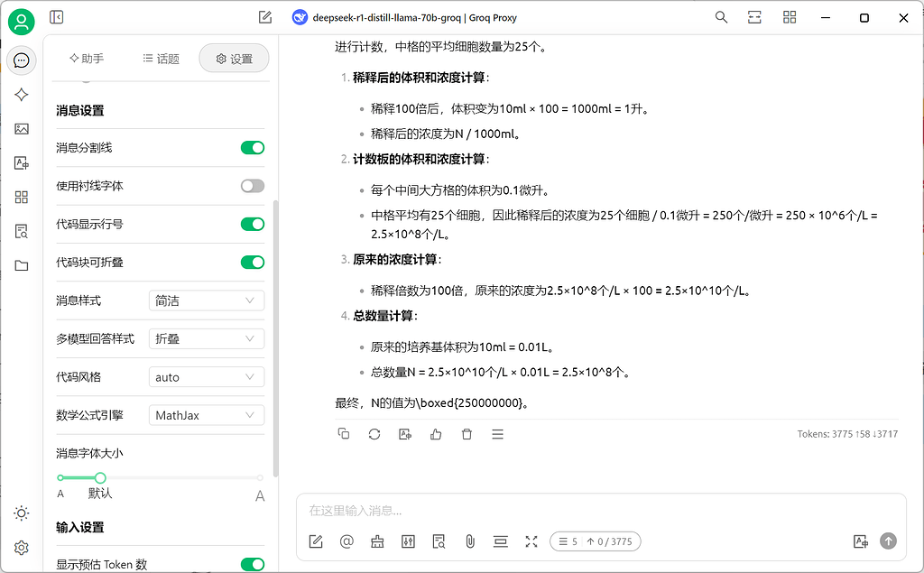The image size is (924, 573).
Task: Open the 数学公式引擎 dropdown showing MathJax
Action: (x=207, y=416)
